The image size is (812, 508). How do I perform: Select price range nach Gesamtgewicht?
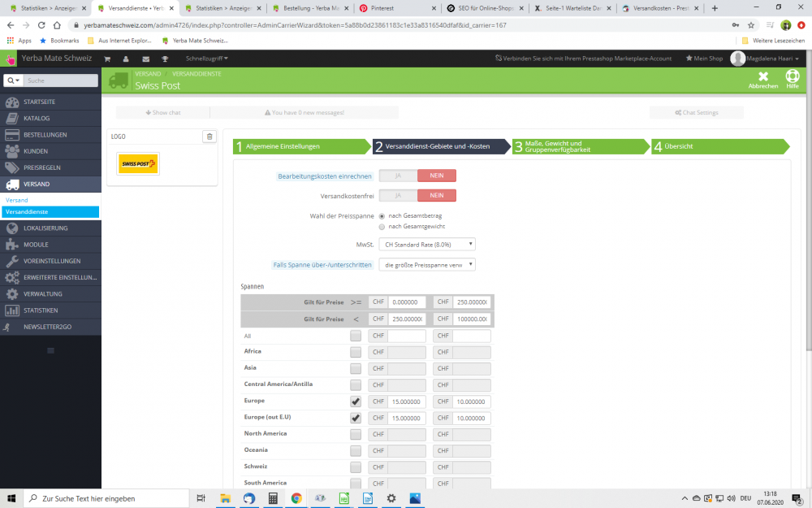tap(382, 227)
